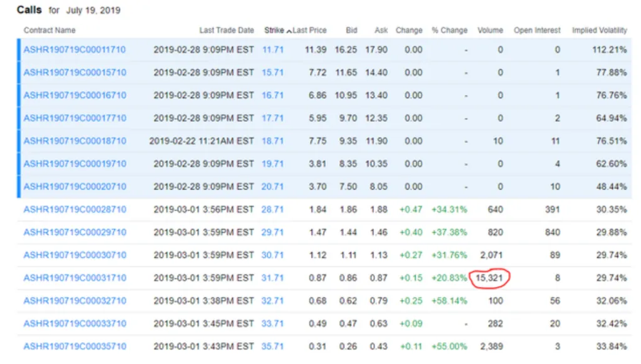
Task: Click the 11.71 strike price link
Action: (273, 49)
